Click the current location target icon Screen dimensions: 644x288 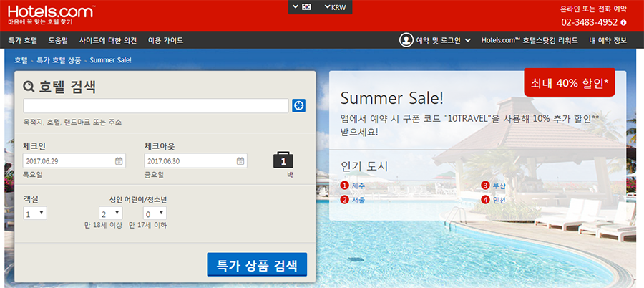click(299, 105)
